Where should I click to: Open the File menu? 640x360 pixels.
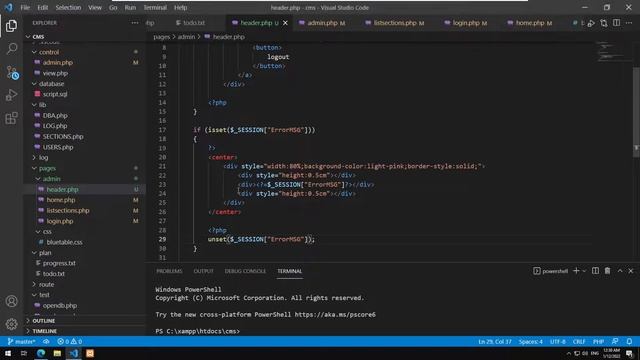[x=25, y=7]
